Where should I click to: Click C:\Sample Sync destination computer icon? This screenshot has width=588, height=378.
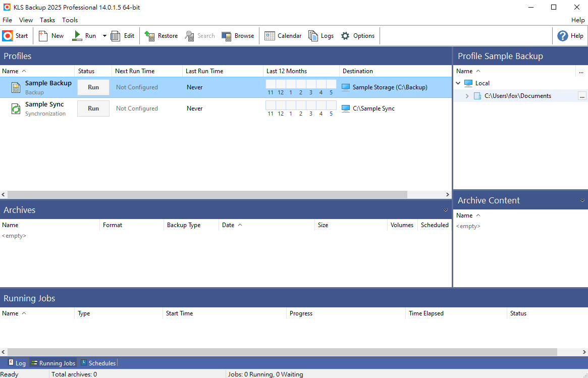(x=346, y=109)
